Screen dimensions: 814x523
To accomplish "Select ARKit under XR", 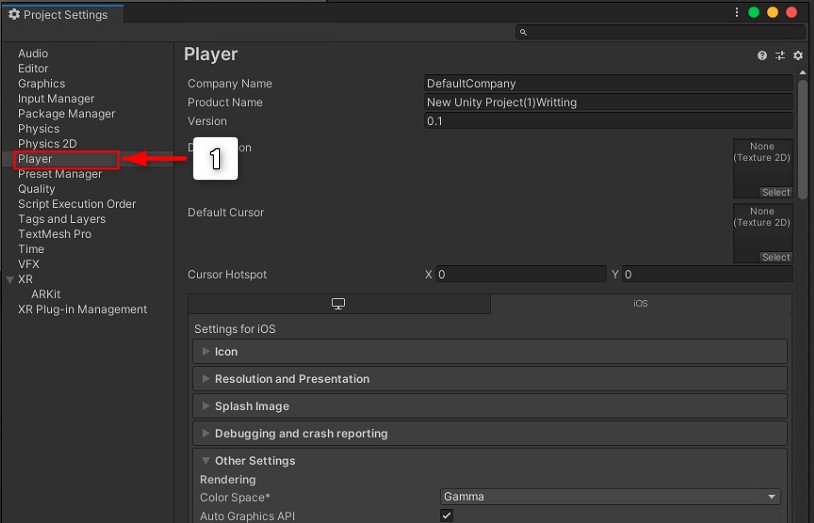I will tap(46, 294).
